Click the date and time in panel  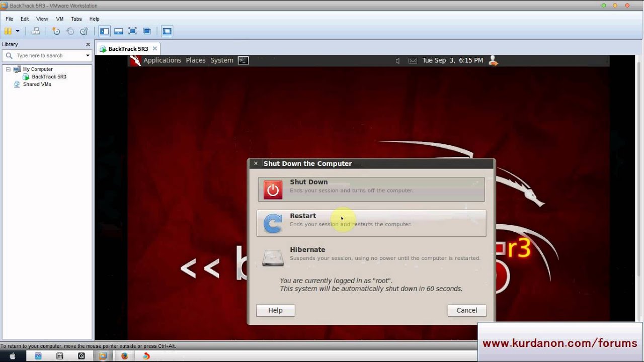(x=452, y=60)
